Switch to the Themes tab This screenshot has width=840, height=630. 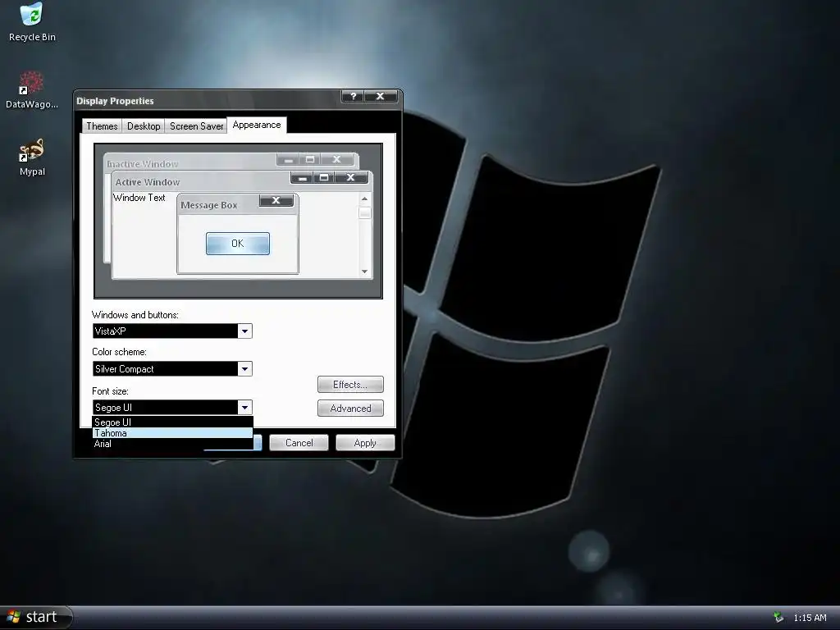[x=102, y=126]
